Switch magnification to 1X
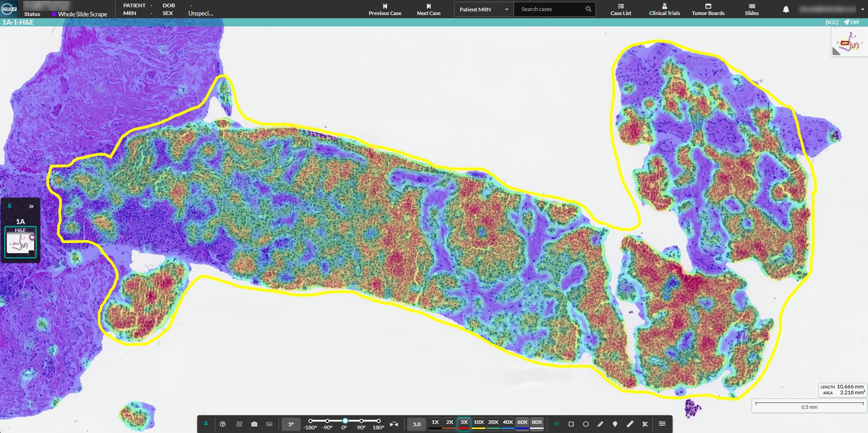The image size is (868, 433). (435, 423)
